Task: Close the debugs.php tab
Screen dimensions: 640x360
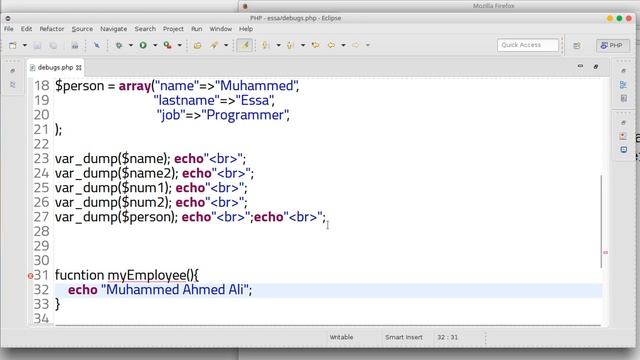Action: coord(79,67)
